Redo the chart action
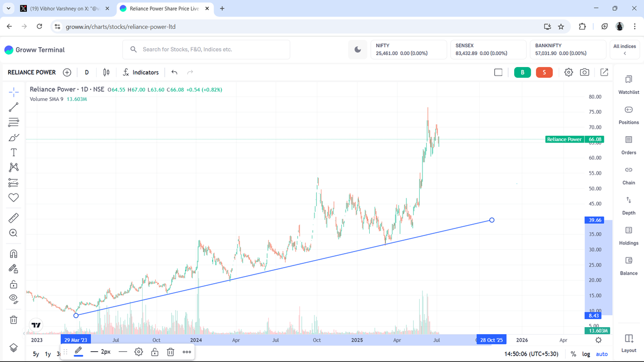The width and height of the screenshot is (644, 362). [x=190, y=72]
